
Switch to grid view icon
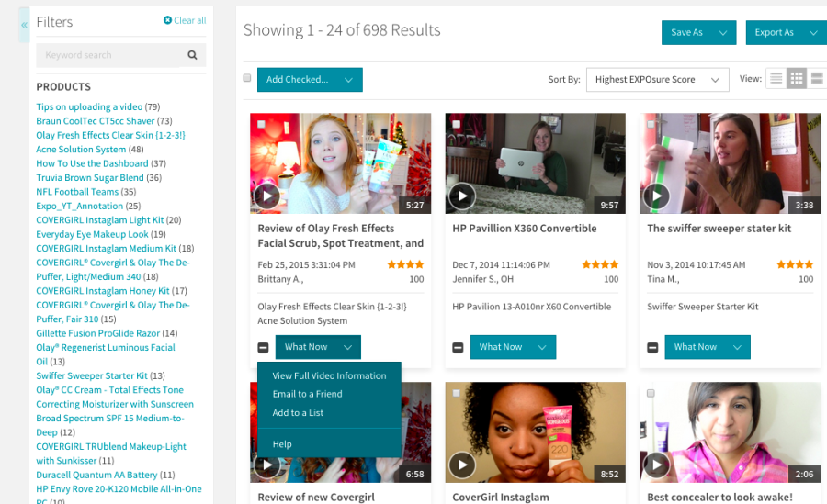[797, 79]
